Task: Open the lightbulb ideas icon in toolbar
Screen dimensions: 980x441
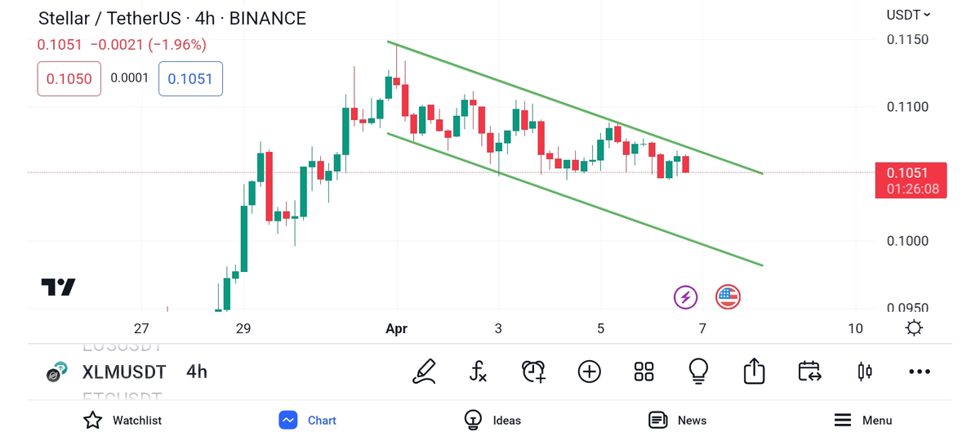Action: (x=698, y=372)
